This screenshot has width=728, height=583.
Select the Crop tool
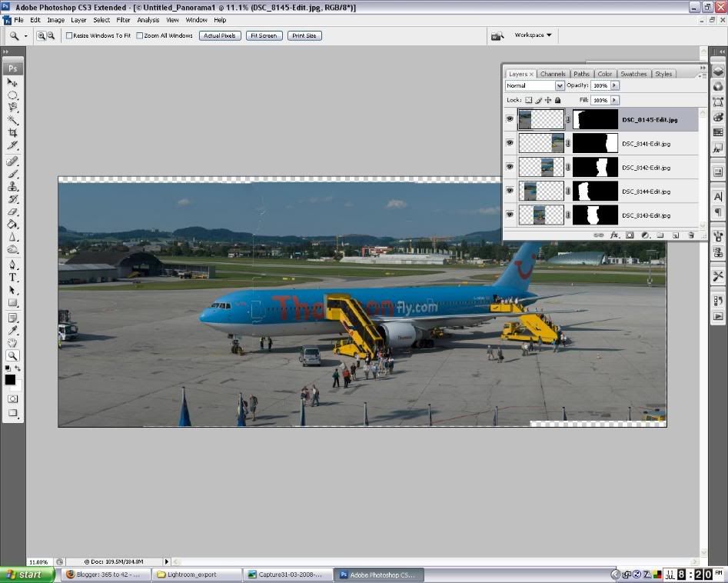pos(12,132)
